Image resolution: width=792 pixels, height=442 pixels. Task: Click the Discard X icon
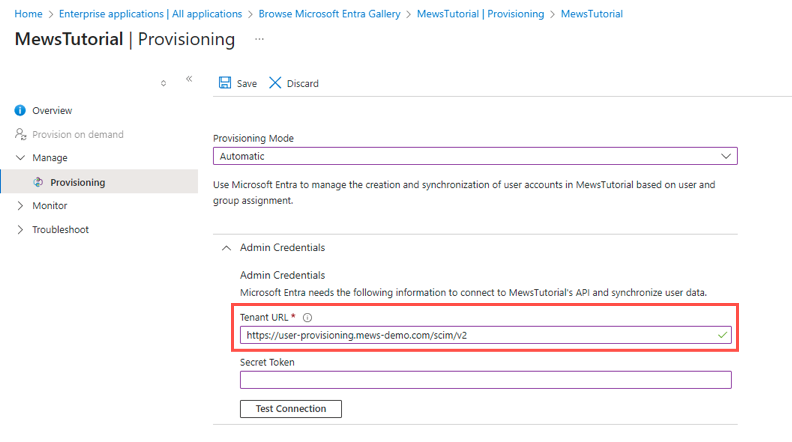pyautogui.click(x=275, y=83)
